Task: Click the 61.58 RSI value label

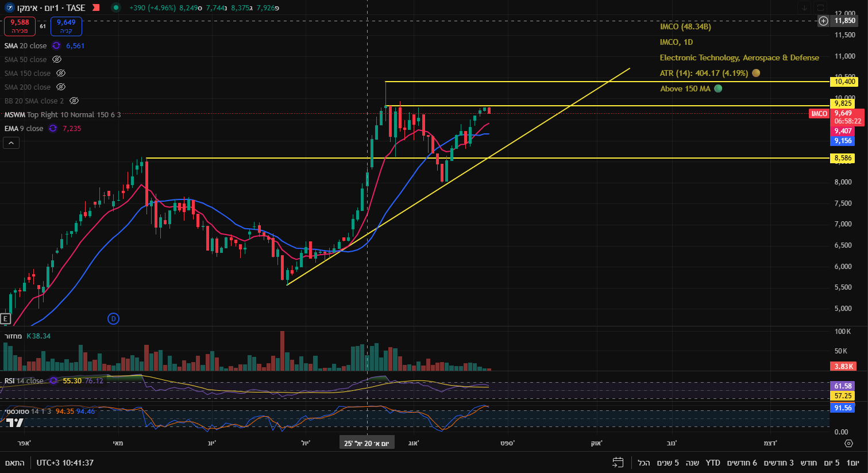Action: pos(843,386)
